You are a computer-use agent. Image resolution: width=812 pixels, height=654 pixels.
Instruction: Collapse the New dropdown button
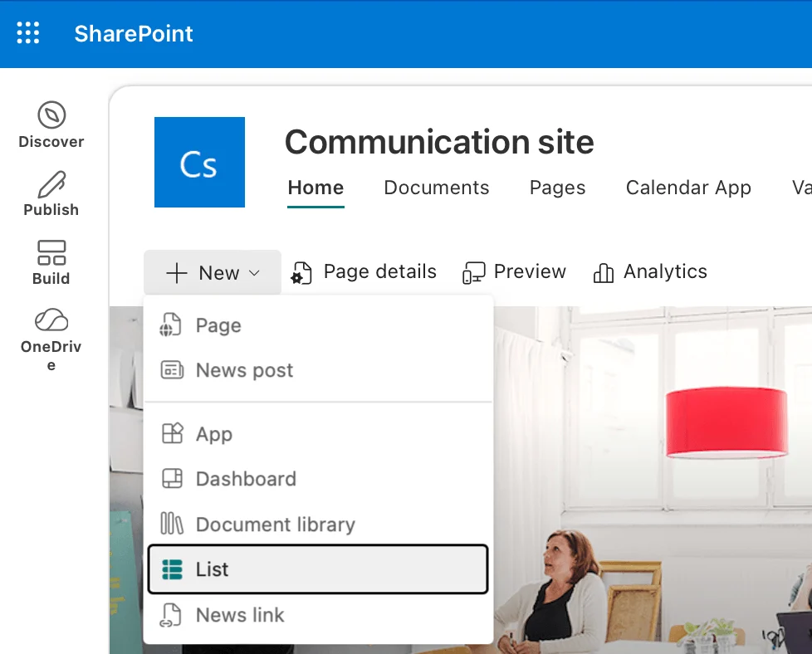coord(213,272)
